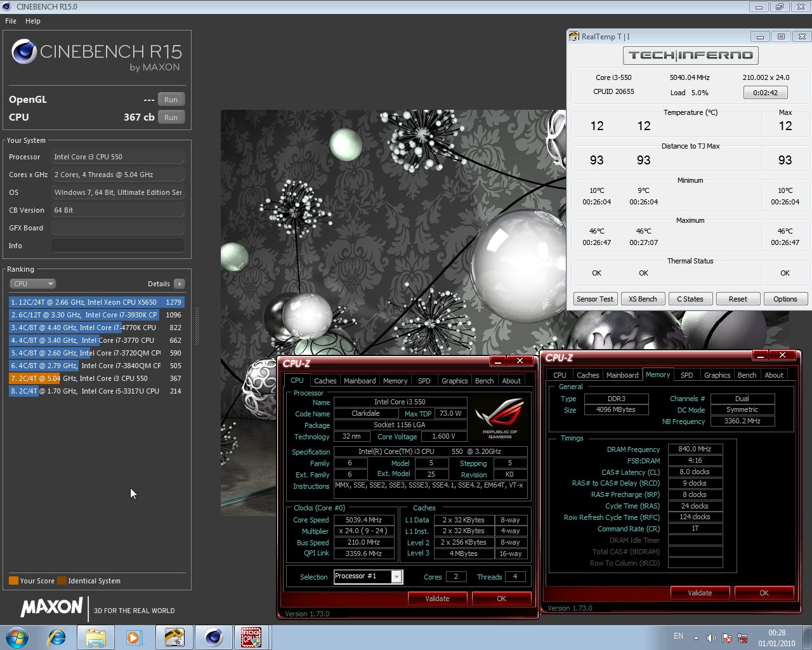Click the Cinebench title bar app icon
The width and height of the screenshot is (812, 650).
(7, 6)
